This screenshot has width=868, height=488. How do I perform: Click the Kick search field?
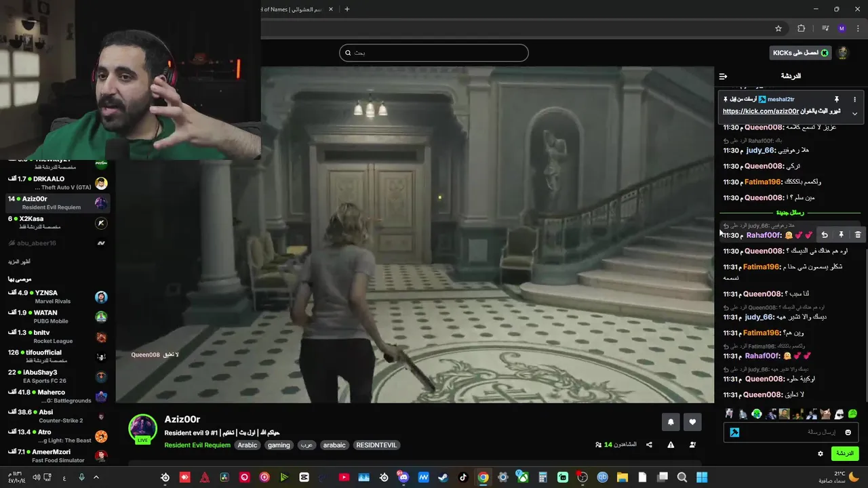434,53
